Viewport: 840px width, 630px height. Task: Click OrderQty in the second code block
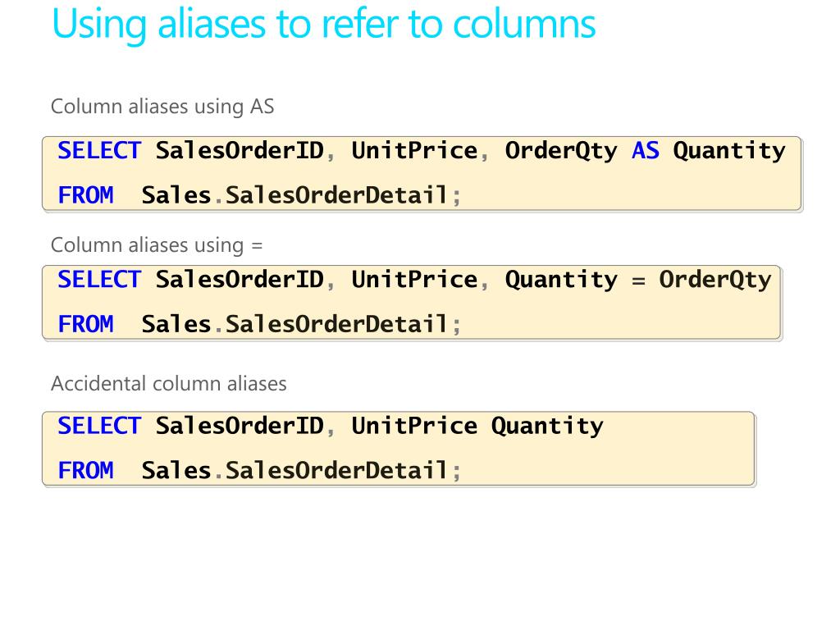point(715,280)
